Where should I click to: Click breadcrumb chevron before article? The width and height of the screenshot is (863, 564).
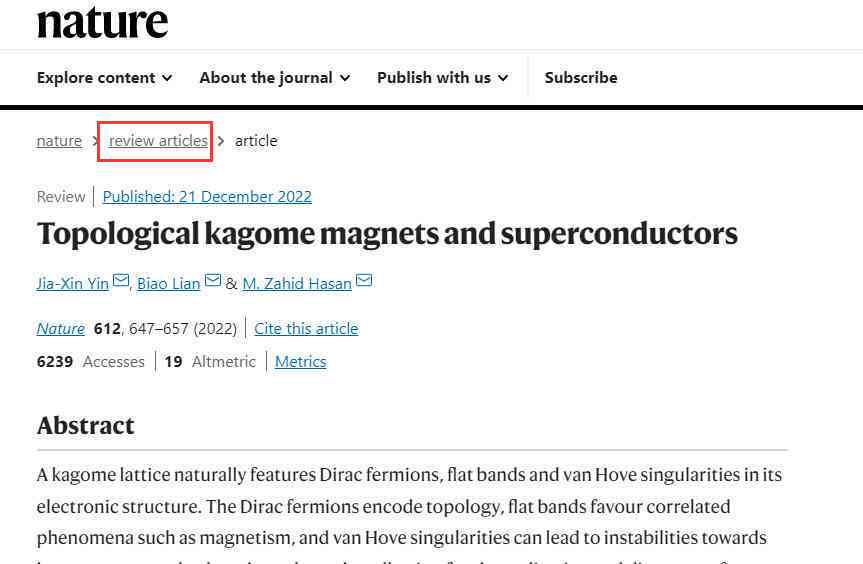(x=221, y=141)
